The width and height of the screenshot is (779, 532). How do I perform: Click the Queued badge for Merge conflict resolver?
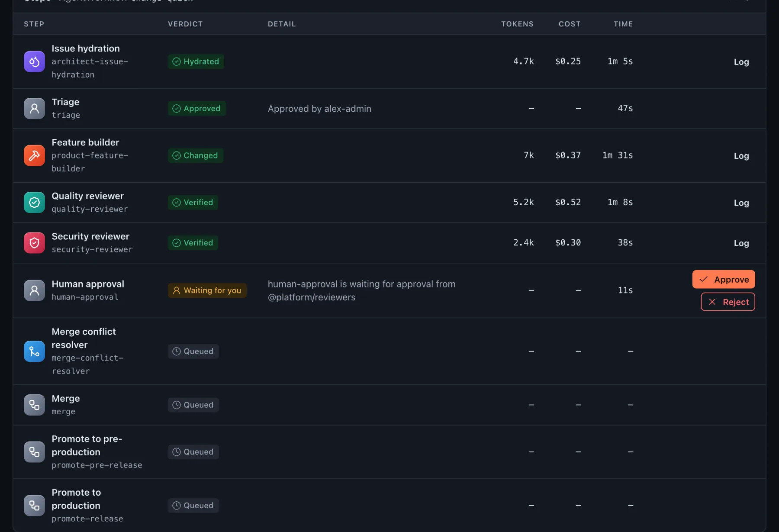click(193, 351)
